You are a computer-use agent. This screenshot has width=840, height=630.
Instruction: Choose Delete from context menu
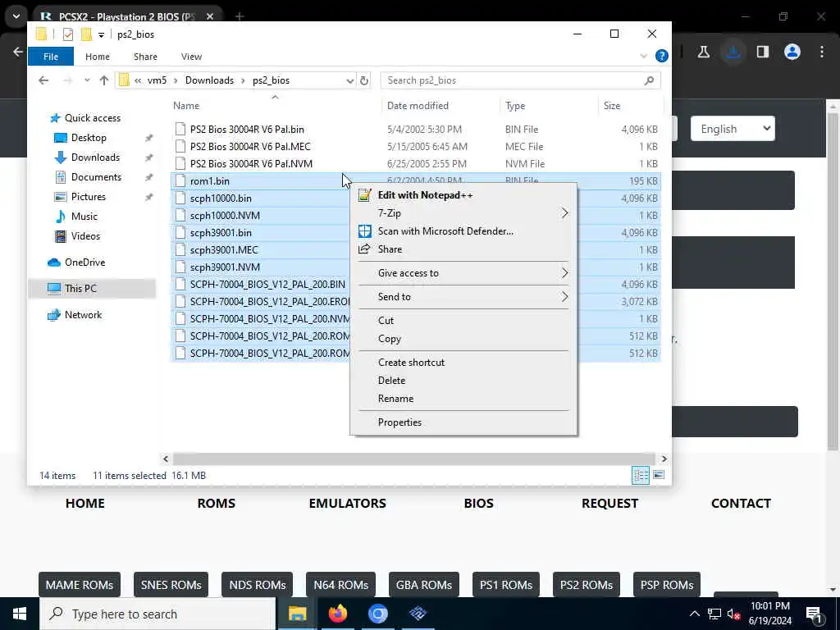tap(463, 381)
